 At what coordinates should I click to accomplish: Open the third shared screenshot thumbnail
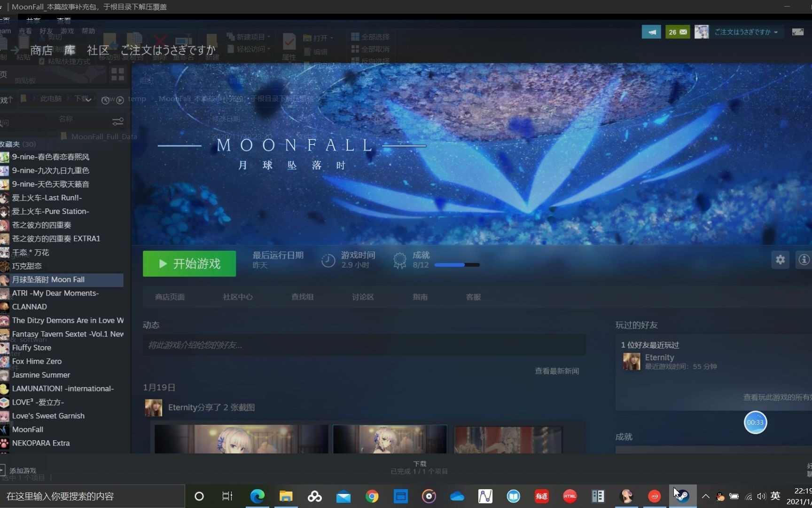(508, 440)
